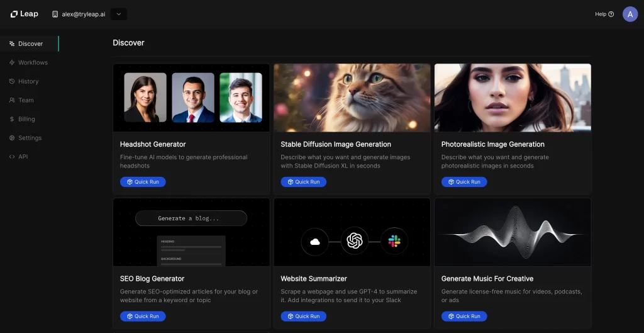Open the user avatar profile menu
Viewport: 644px width, 333px height.
[630, 14]
